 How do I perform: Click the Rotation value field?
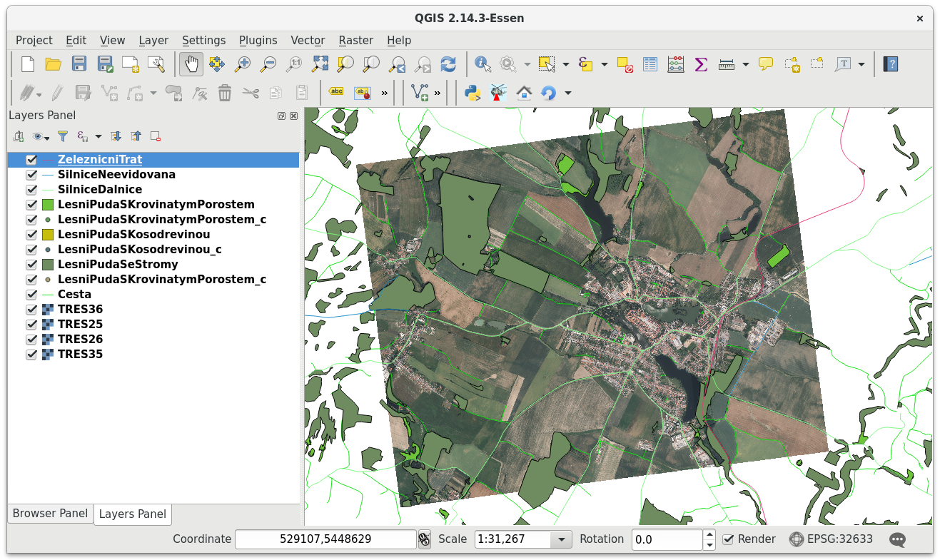[667, 539]
